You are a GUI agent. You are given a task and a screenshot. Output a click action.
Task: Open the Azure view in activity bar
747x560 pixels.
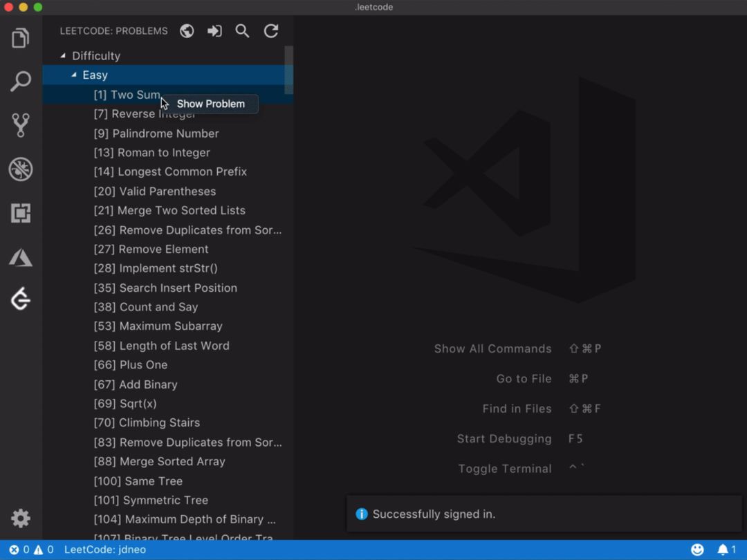pyautogui.click(x=21, y=258)
